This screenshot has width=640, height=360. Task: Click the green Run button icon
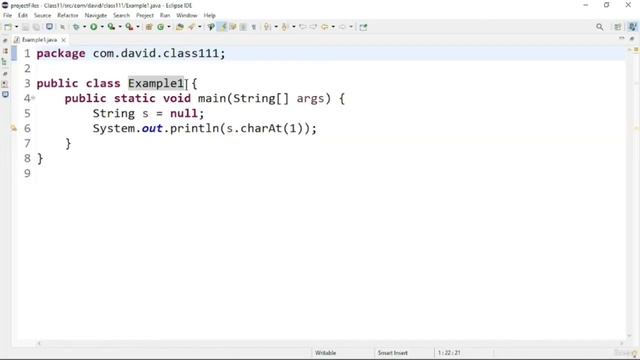[93, 27]
